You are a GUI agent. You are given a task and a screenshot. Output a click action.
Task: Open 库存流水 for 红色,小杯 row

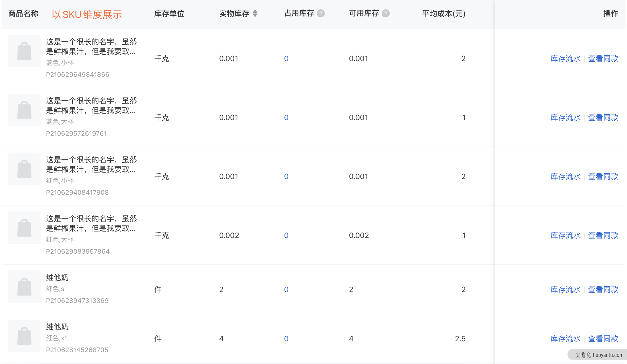pyautogui.click(x=565, y=176)
